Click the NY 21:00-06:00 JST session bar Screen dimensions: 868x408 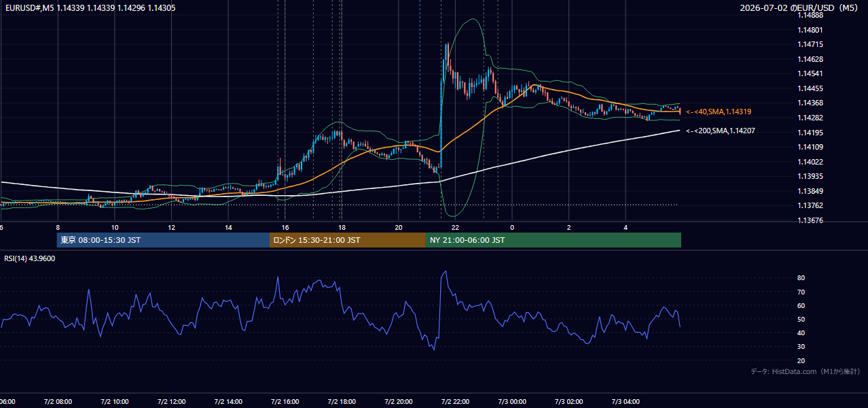(554, 240)
